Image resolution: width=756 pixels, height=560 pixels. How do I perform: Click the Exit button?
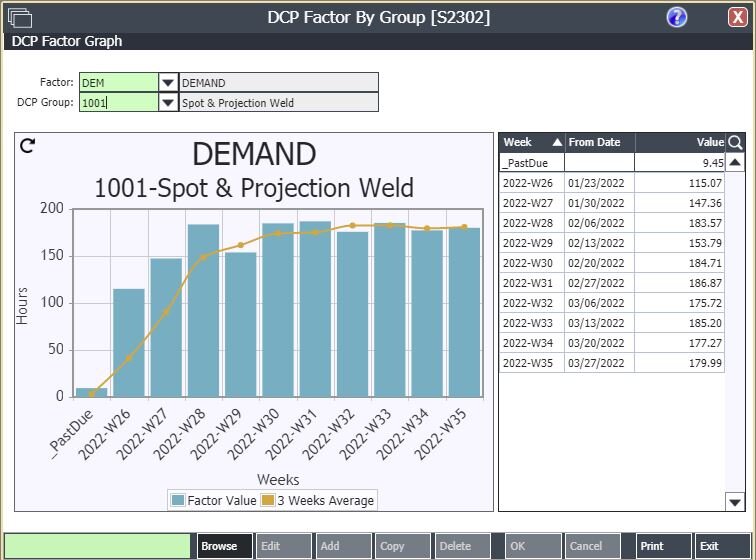pyautogui.click(x=721, y=546)
